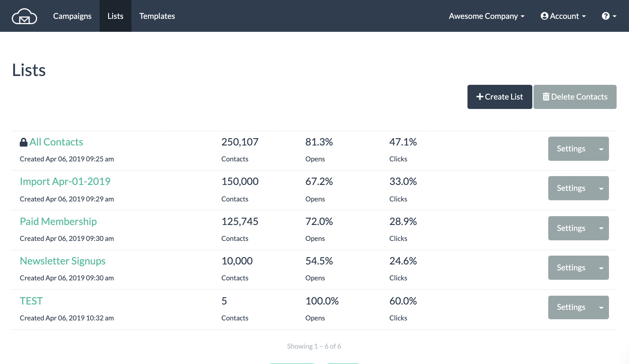Click the cloud email logo in the navbar
Viewport: 629px width, 364px height.
pyautogui.click(x=24, y=16)
